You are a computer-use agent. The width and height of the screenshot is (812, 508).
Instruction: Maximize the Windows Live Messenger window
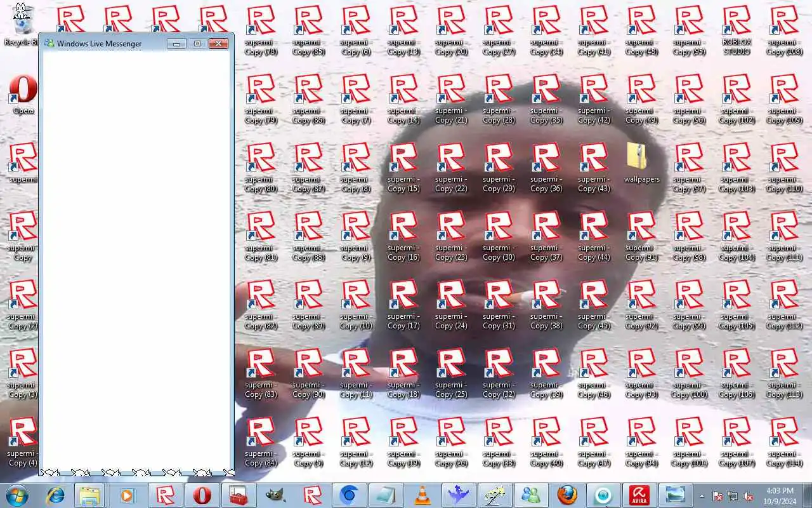point(197,43)
